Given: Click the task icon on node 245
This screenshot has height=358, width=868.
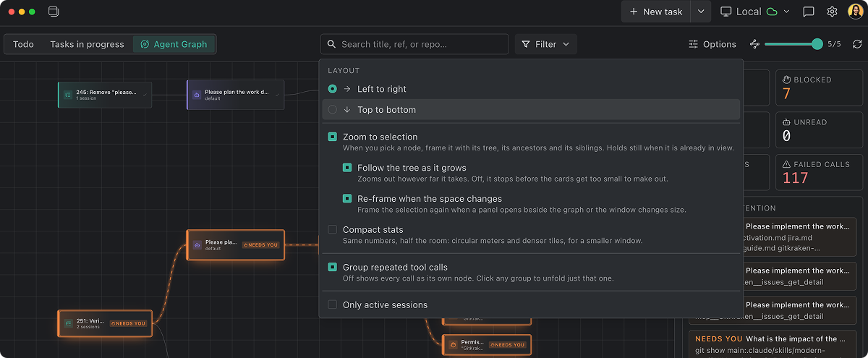Looking at the screenshot, I should (68, 95).
